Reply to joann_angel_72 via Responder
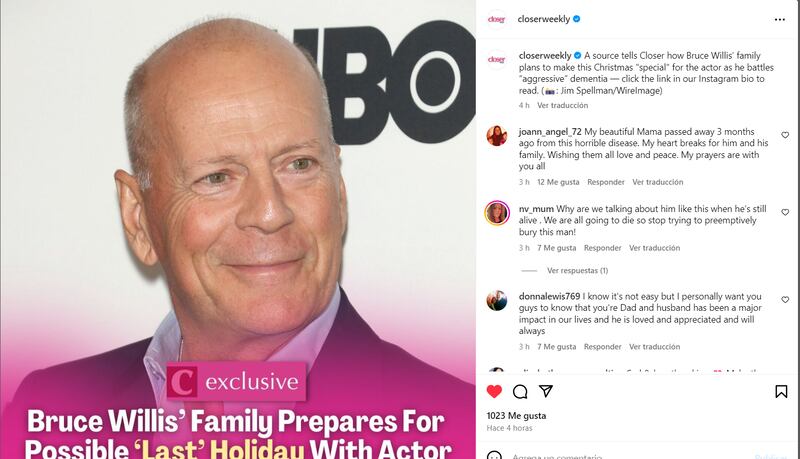The width and height of the screenshot is (800, 459). 606,182
